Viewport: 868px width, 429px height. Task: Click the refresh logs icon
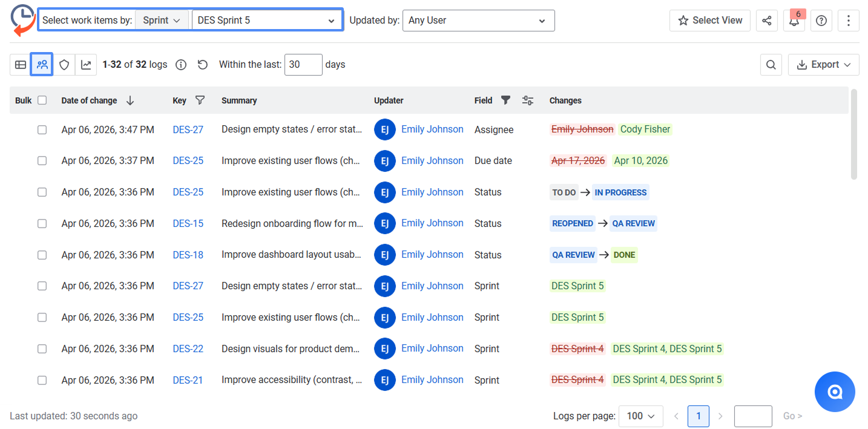click(203, 65)
